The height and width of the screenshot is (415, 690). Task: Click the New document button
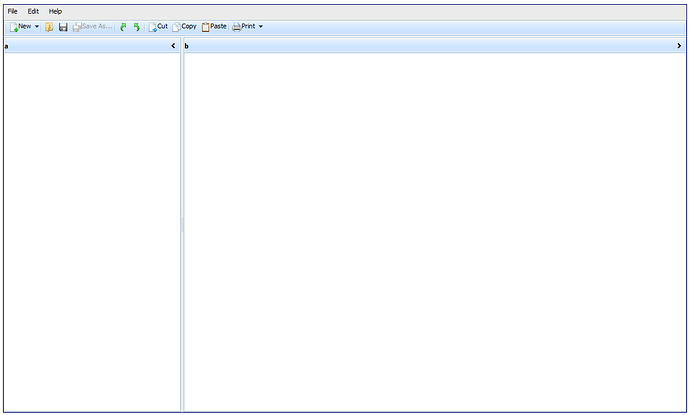pos(21,27)
